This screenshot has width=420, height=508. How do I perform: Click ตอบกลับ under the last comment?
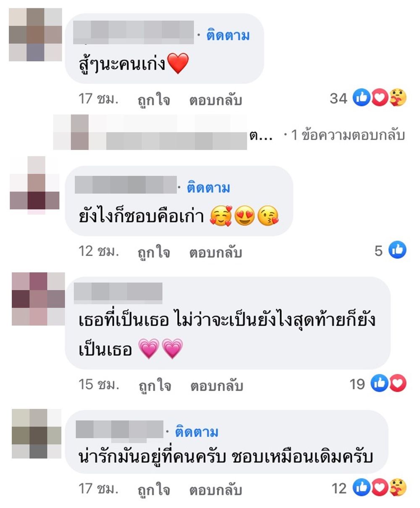coord(215,490)
